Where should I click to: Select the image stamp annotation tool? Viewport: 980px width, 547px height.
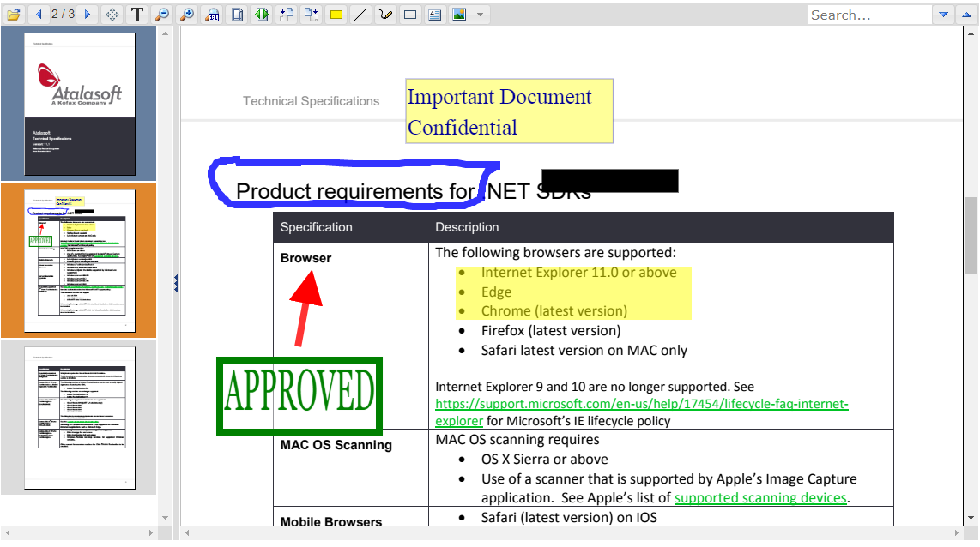459,15
